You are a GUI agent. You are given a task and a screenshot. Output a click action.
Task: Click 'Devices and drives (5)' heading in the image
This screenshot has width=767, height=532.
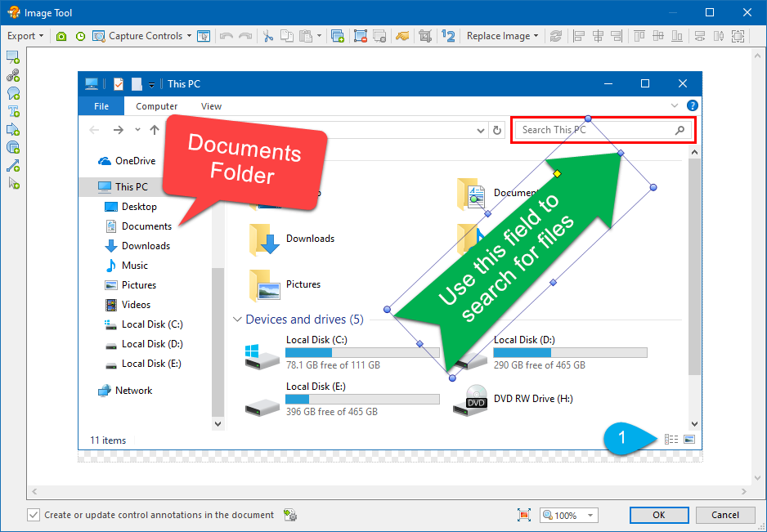[304, 320]
